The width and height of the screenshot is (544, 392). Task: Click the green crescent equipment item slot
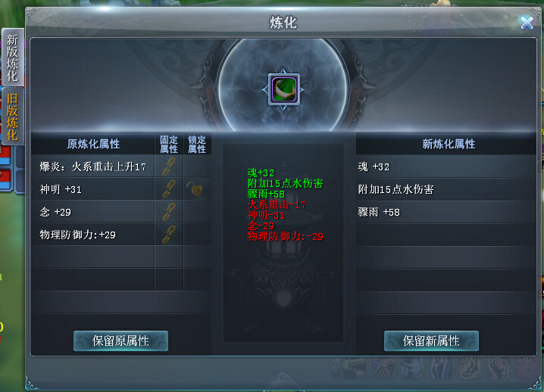(284, 89)
